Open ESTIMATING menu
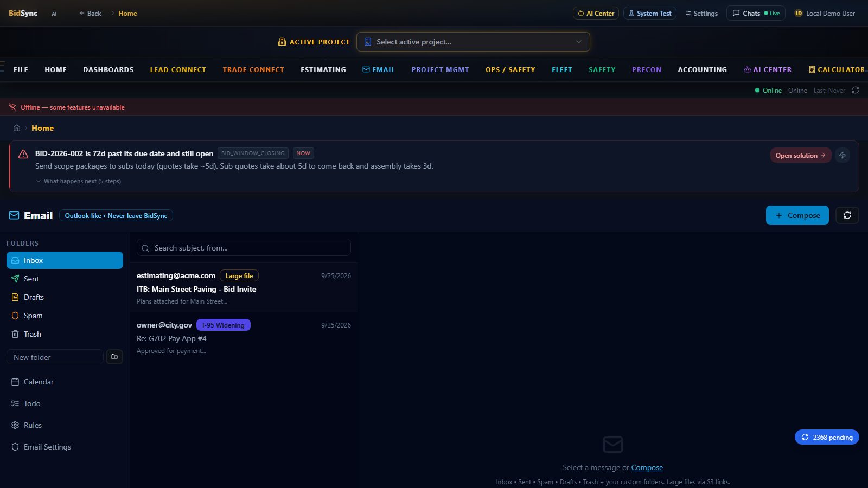Image resolution: width=868 pixels, height=488 pixels. 323,69
